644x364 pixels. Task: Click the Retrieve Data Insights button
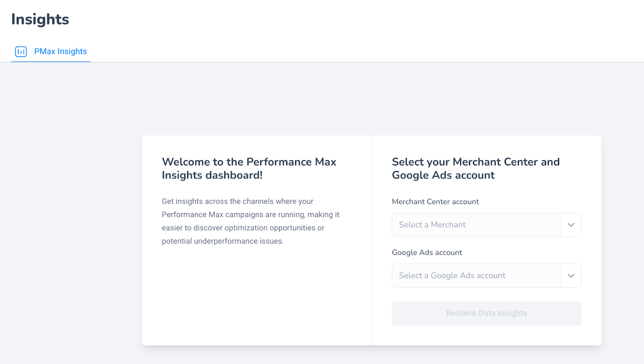(x=486, y=313)
